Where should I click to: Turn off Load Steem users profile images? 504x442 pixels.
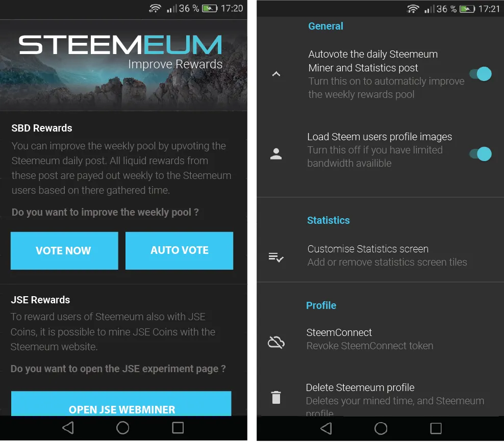point(481,154)
